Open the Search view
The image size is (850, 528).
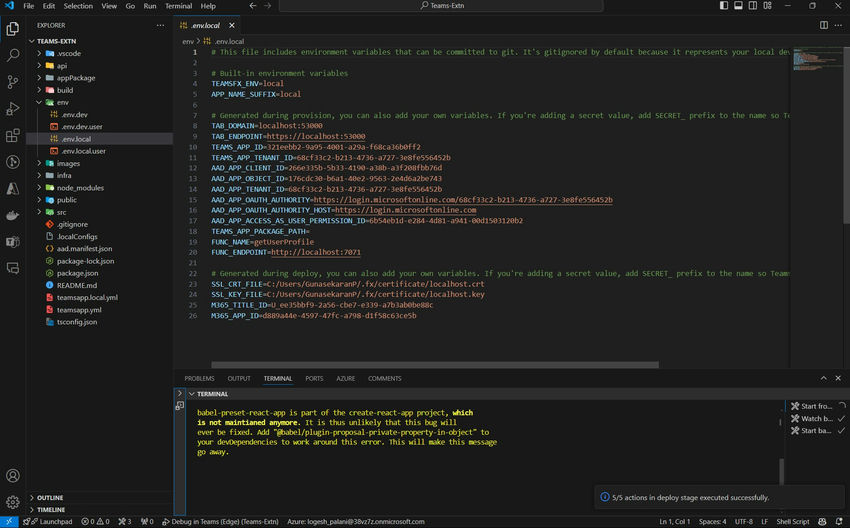pos(13,56)
